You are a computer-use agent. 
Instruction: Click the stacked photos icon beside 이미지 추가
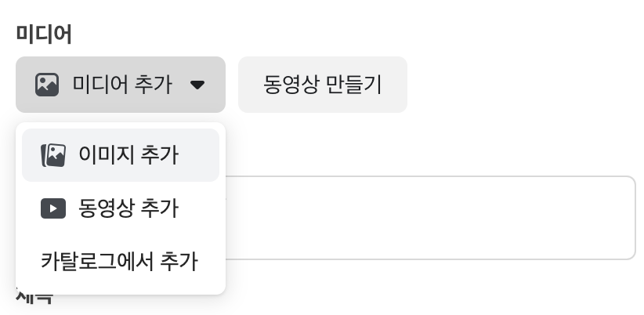[53, 155]
